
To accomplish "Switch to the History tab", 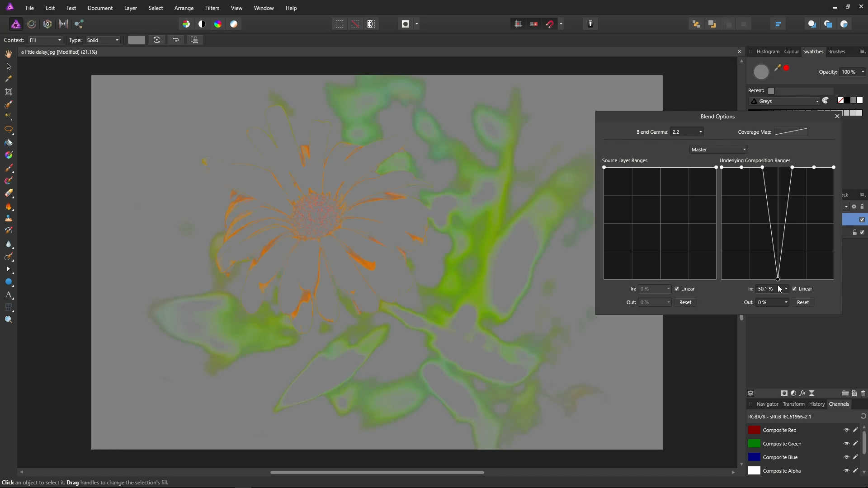I will coord(816,404).
